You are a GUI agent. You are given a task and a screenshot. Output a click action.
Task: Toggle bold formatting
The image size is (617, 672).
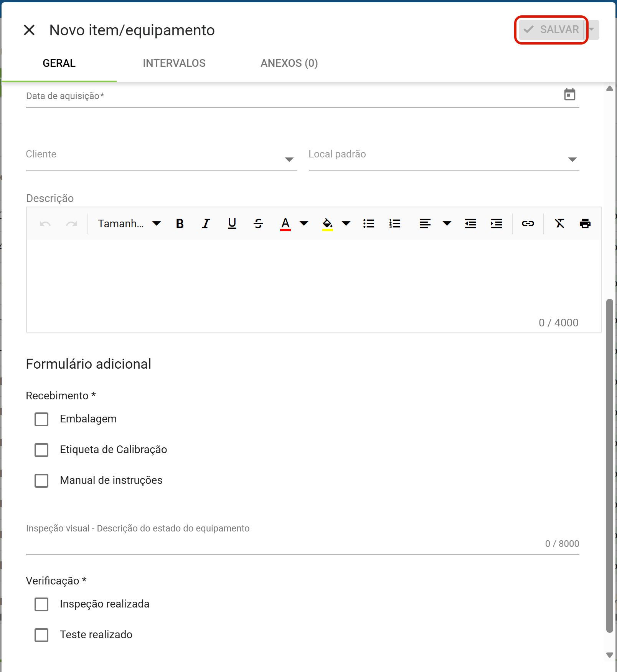pos(180,223)
